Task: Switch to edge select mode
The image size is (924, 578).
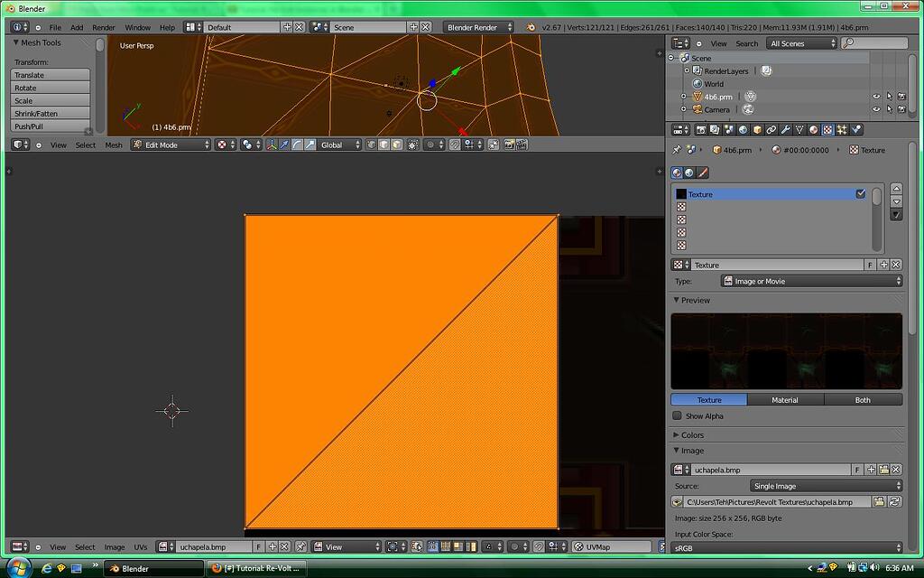Action: pyautogui.click(x=383, y=144)
